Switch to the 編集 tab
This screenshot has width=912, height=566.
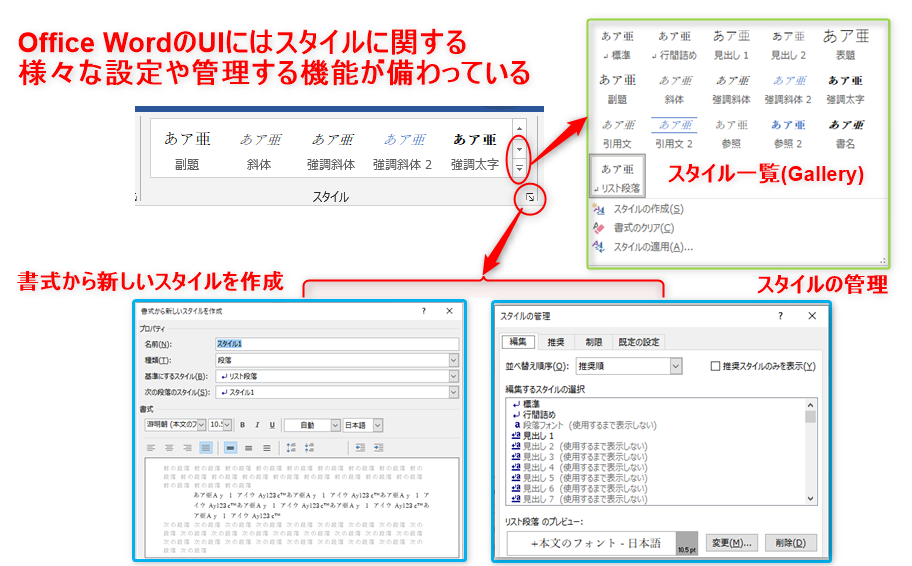(518, 341)
